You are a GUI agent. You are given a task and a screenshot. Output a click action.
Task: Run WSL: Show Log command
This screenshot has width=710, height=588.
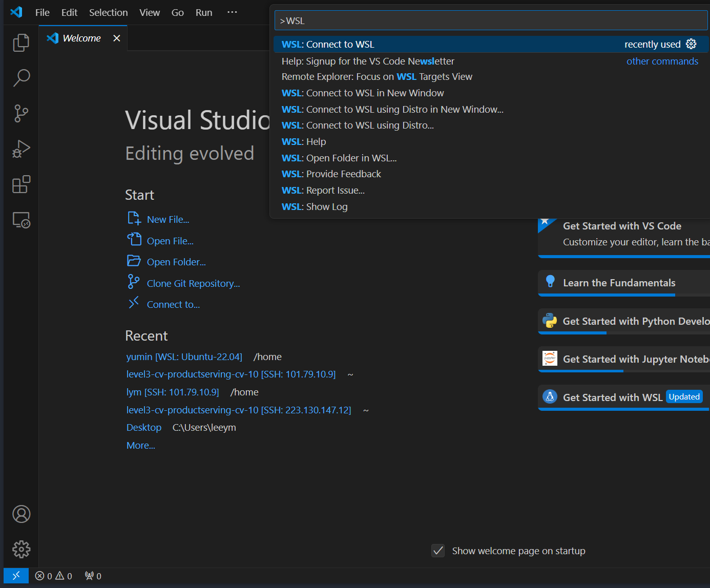[491, 206]
